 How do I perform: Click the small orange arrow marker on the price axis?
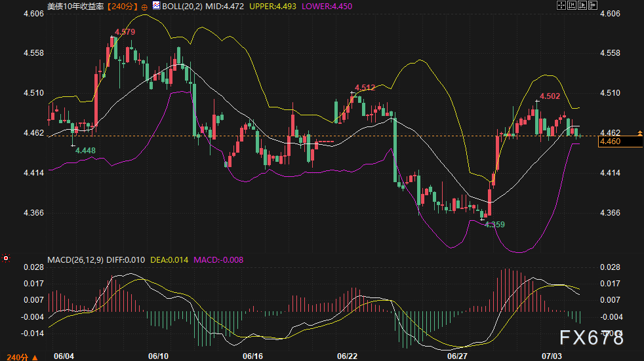[x=640, y=133]
